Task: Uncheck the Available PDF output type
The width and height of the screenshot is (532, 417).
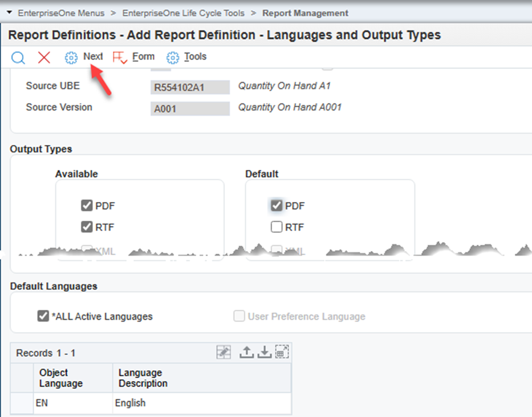Action: (x=87, y=205)
